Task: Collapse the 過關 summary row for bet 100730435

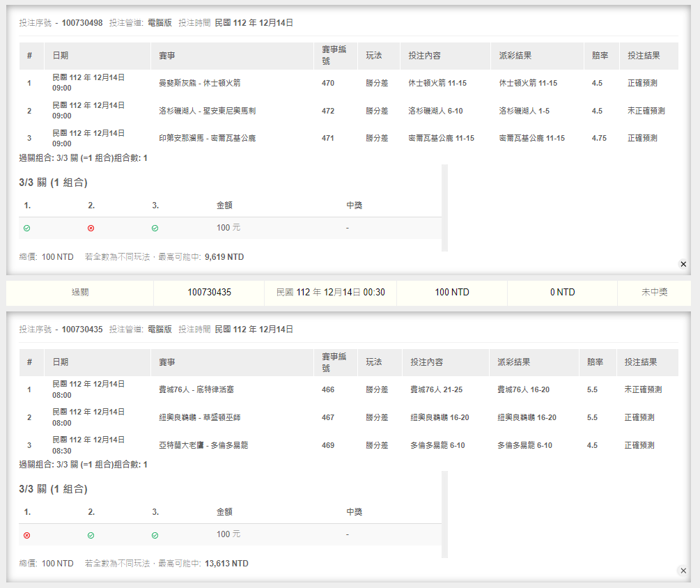Action: [x=80, y=293]
